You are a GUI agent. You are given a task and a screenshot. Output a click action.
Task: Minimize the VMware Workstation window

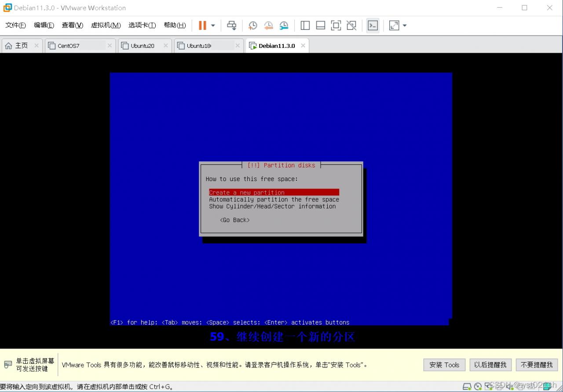[x=500, y=7]
